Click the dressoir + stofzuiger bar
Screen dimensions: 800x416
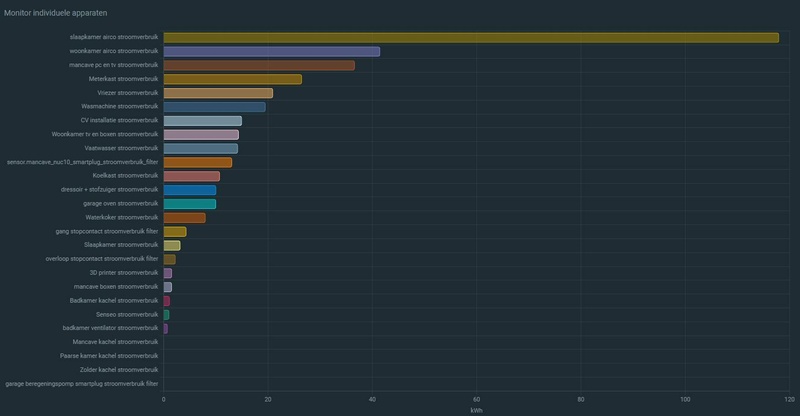point(190,190)
